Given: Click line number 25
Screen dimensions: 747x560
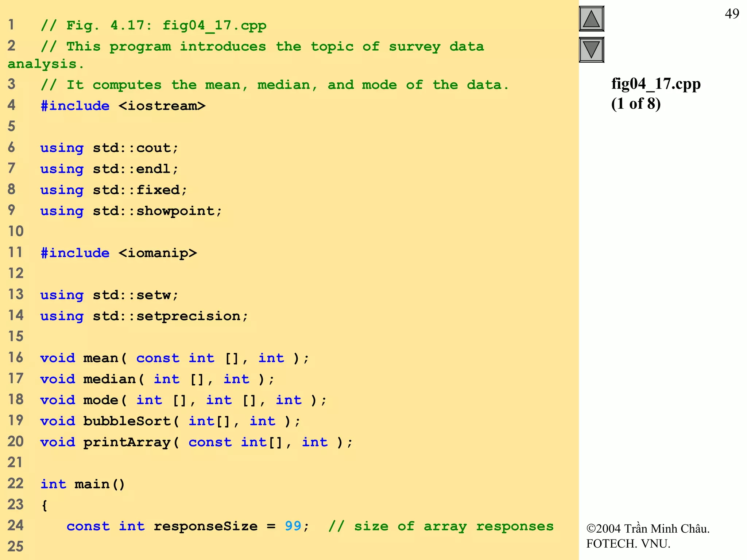Looking at the screenshot, I should (15, 547).
